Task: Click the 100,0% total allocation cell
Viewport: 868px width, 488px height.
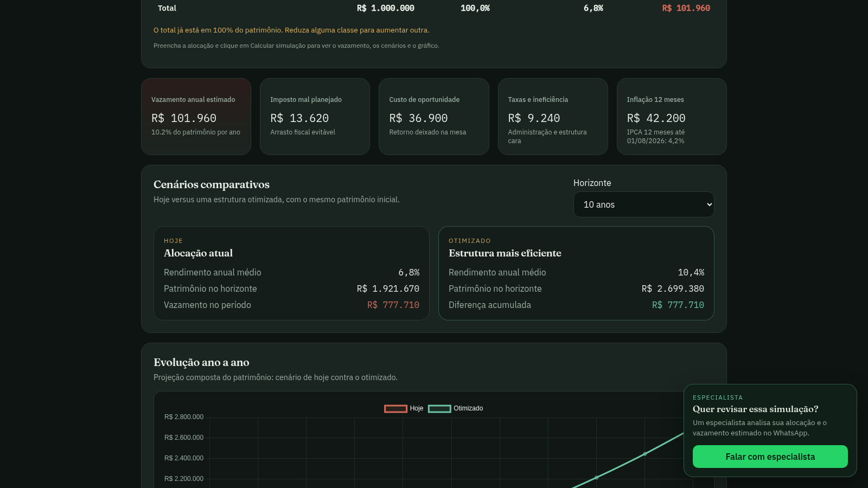Action: point(475,8)
